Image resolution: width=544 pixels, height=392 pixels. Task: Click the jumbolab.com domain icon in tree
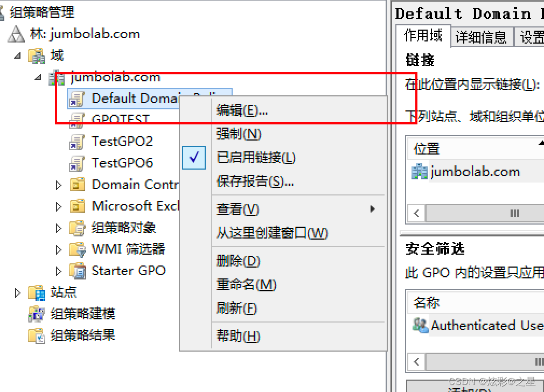pos(57,78)
